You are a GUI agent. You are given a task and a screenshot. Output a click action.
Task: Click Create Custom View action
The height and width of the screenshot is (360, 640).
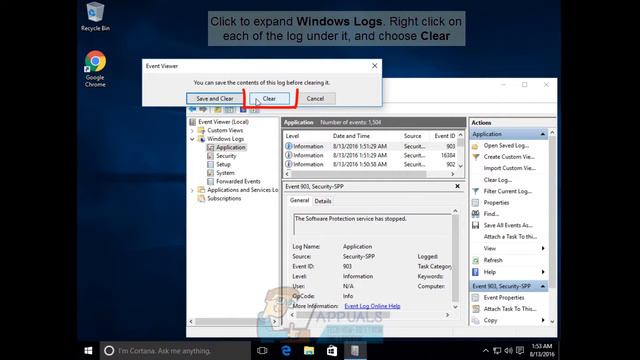[x=509, y=157]
